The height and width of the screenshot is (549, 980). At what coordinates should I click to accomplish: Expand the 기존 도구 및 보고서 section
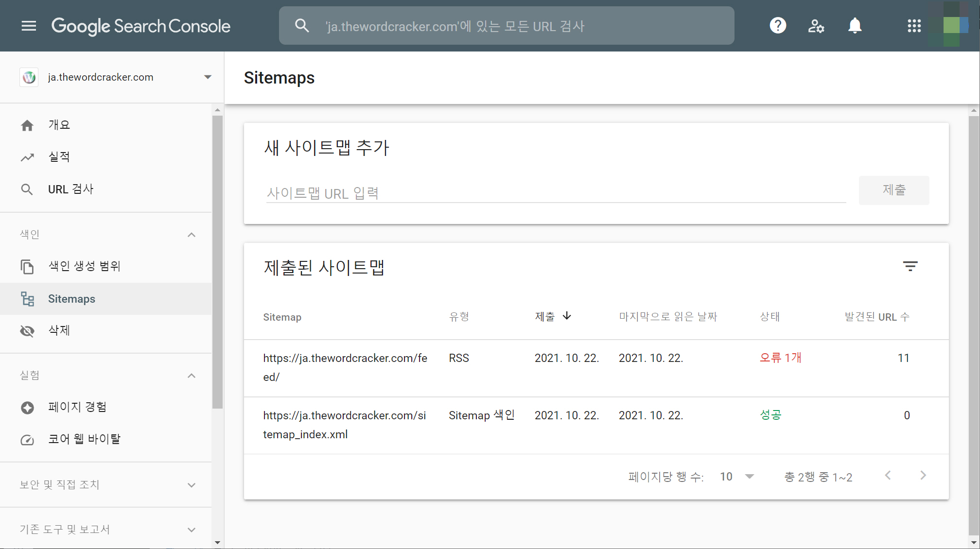pyautogui.click(x=192, y=530)
